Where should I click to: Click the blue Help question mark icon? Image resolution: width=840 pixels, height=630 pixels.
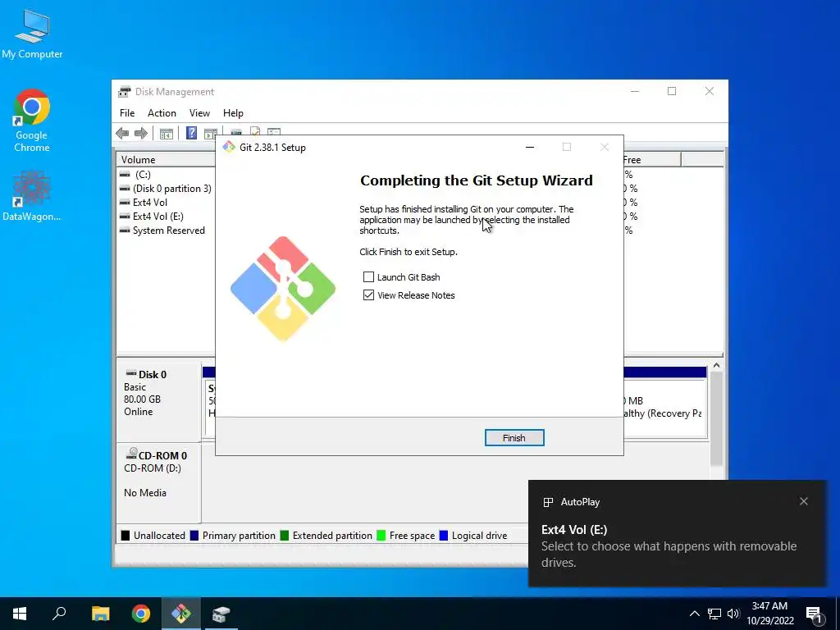click(x=191, y=132)
